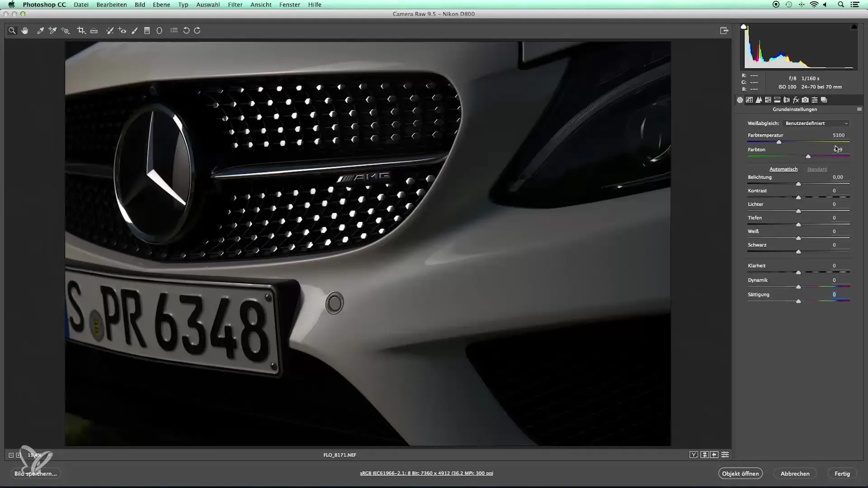Viewport: 868px width, 488px height.
Task: Open Camera Raw preferences list icon
Action: [x=174, y=31]
